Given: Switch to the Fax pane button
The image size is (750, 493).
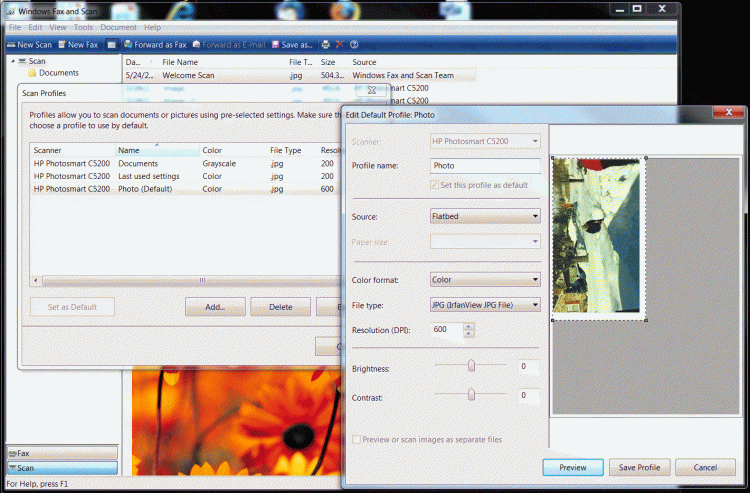Looking at the screenshot, I should pos(62,453).
